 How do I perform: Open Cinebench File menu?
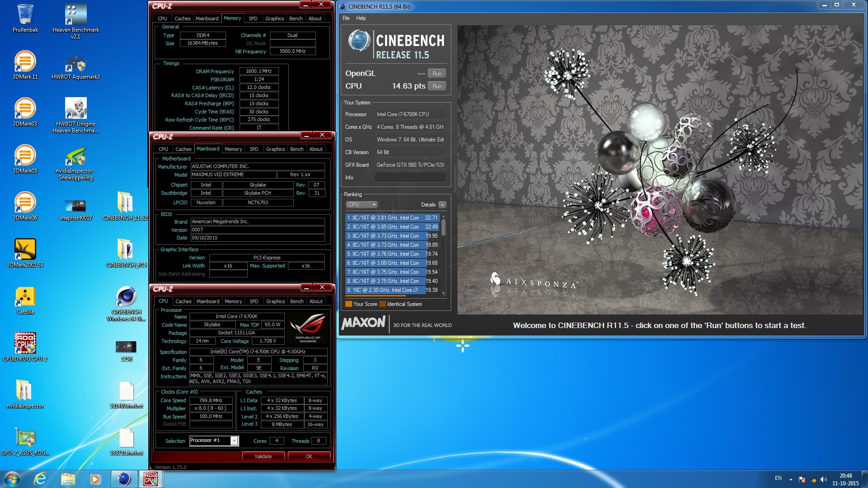[346, 18]
